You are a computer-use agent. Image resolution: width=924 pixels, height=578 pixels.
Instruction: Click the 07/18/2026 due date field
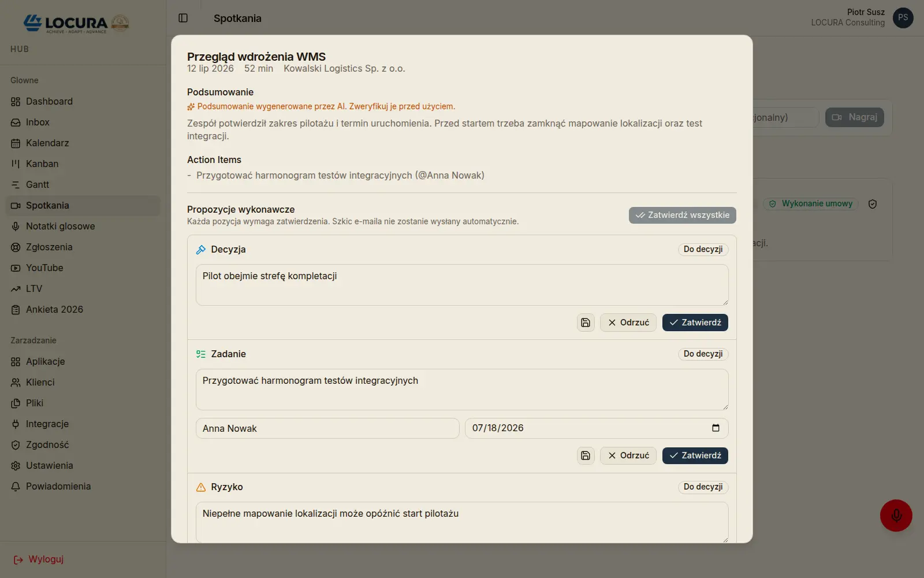coord(597,428)
